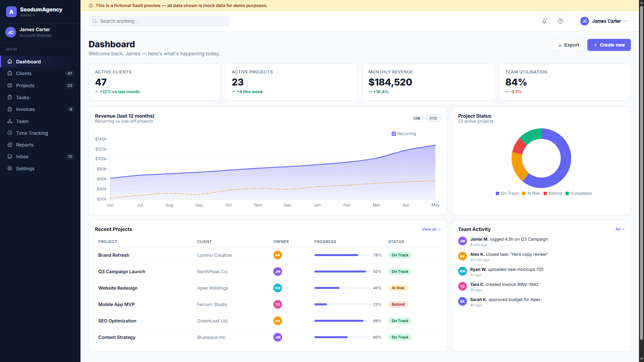Click the PROGRESS column header

click(325, 242)
